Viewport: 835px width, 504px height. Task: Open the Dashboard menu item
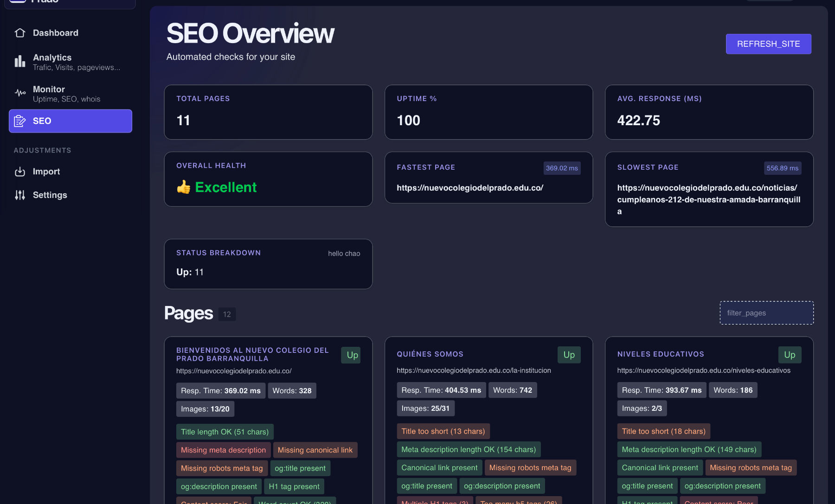click(x=71, y=33)
